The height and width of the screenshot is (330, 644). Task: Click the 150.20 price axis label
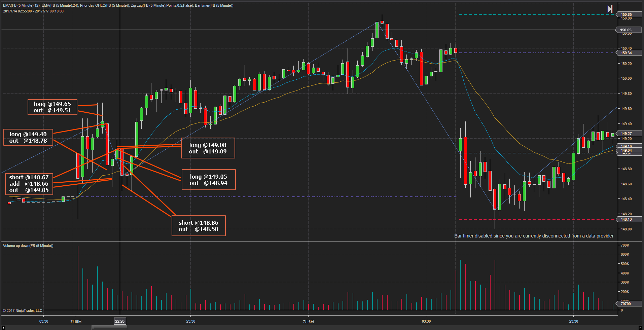tap(626, 64)
